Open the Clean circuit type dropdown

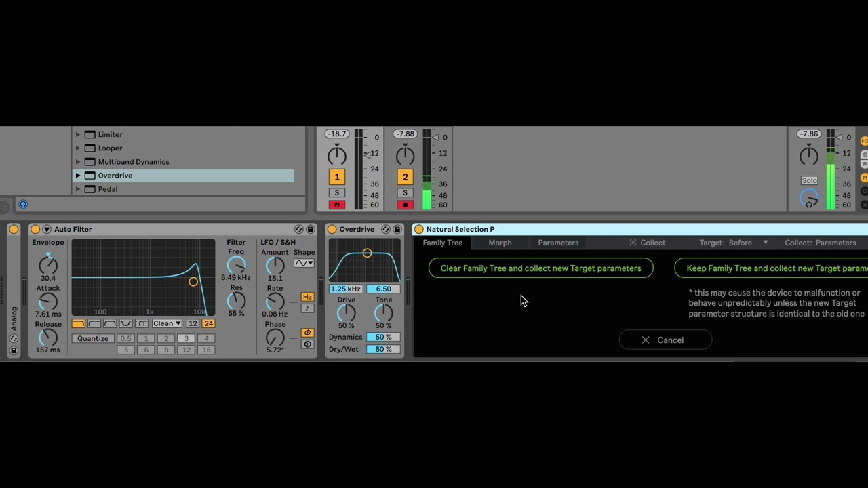pos(167,323)
